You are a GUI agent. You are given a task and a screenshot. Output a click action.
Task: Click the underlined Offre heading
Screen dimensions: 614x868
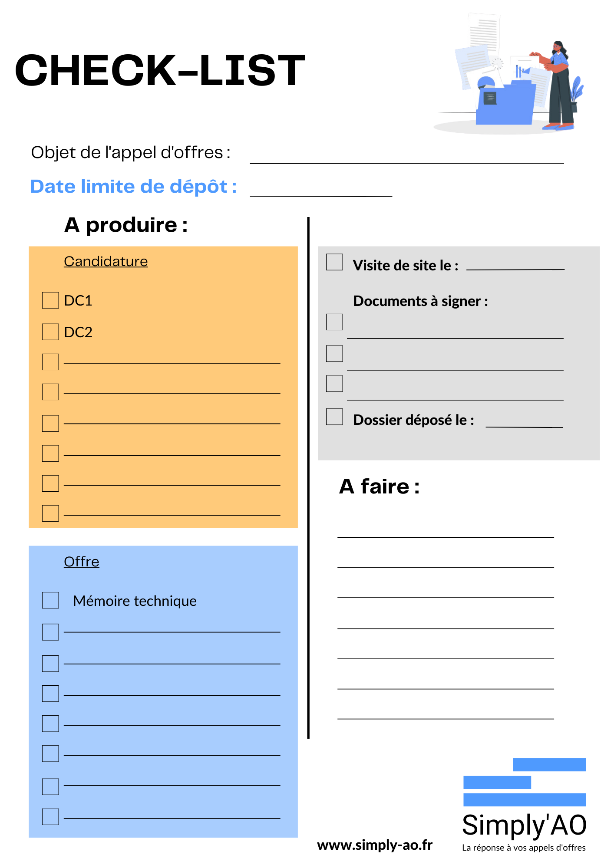pyautogui.click(x=82, y=562)
